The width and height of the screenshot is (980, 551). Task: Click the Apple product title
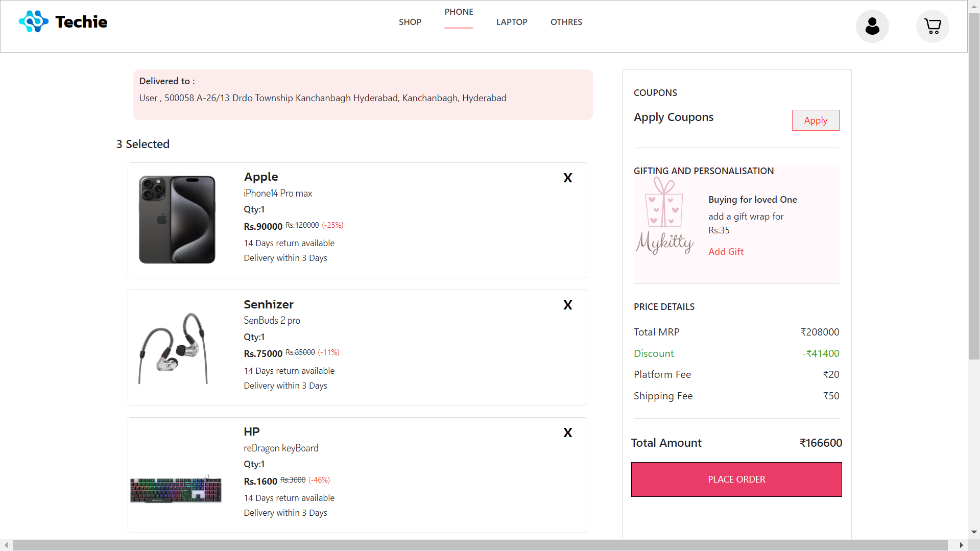pos(261,177)
